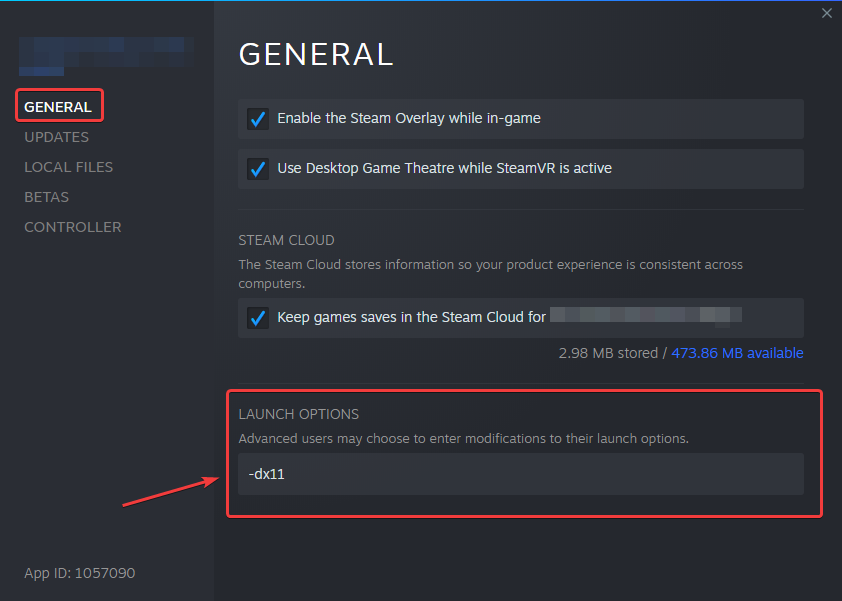Close the properties window with the X
This screenshot has height=601, width=842.
pyautogui.click(x=826, y=13)
